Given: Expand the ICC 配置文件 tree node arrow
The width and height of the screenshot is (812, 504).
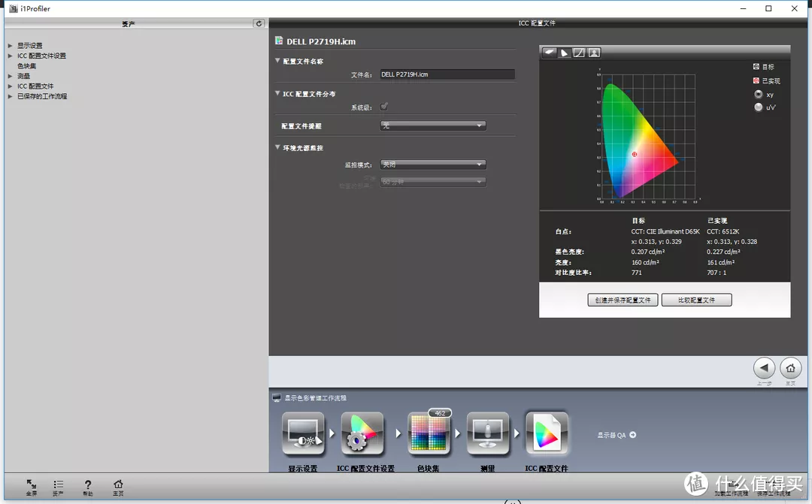Looking at the screenshot, I should point(10,86).
